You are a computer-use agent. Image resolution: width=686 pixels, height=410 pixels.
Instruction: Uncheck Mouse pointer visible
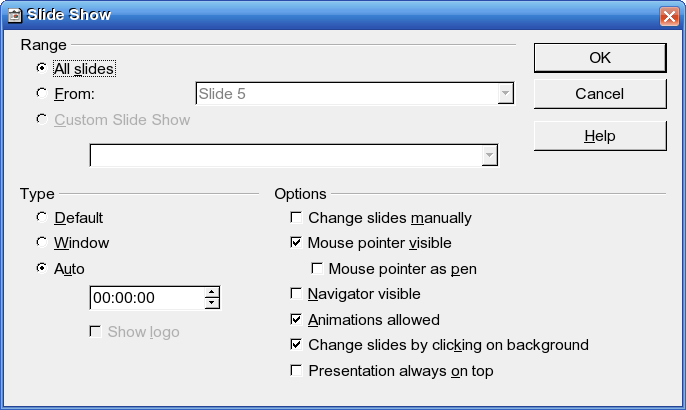pos(296,242)
